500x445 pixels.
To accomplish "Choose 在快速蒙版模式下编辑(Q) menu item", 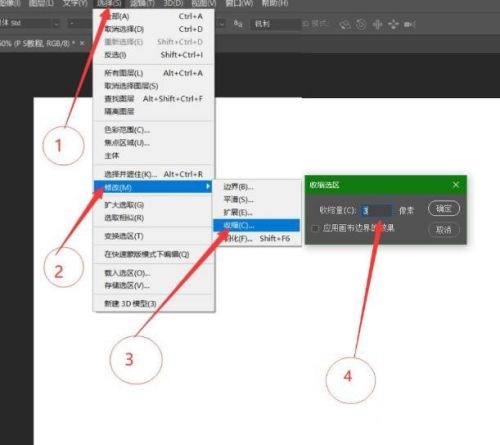I will click(x=154, y=254).
